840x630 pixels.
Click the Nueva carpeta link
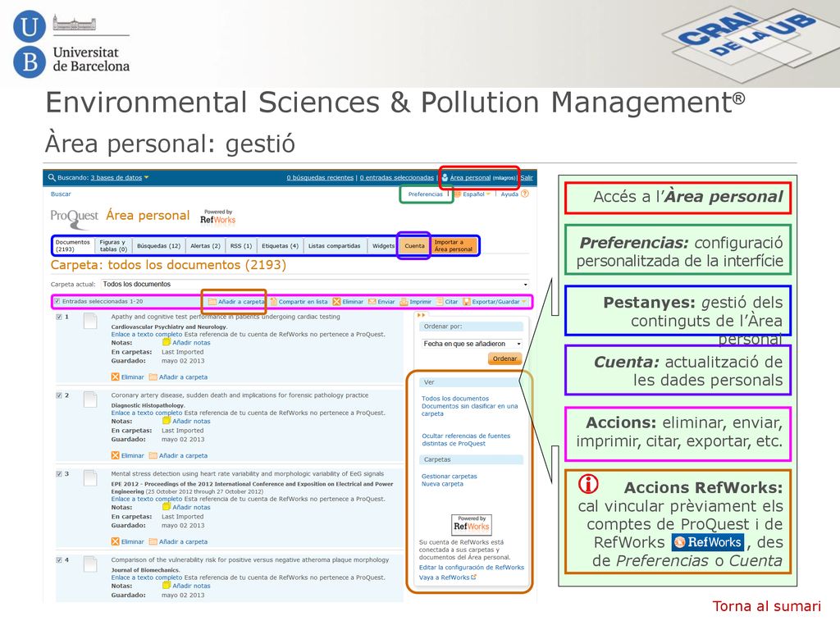[442, 484]
